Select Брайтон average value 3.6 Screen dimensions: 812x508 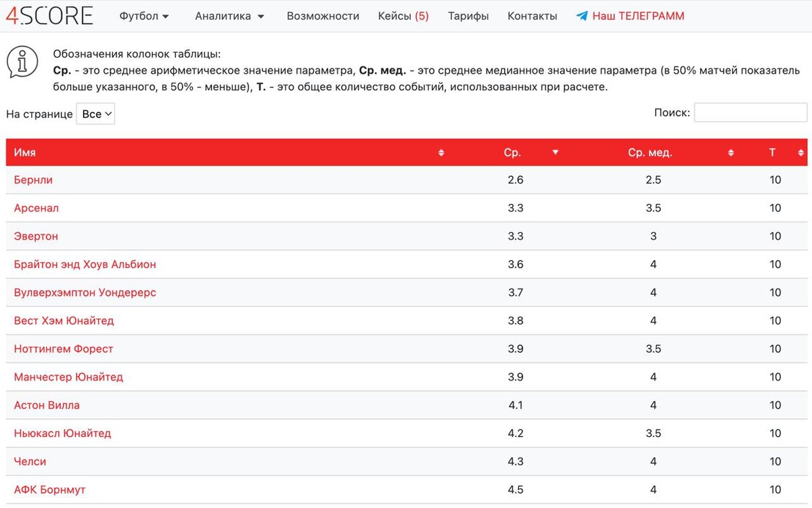click(x=516, y=264)
